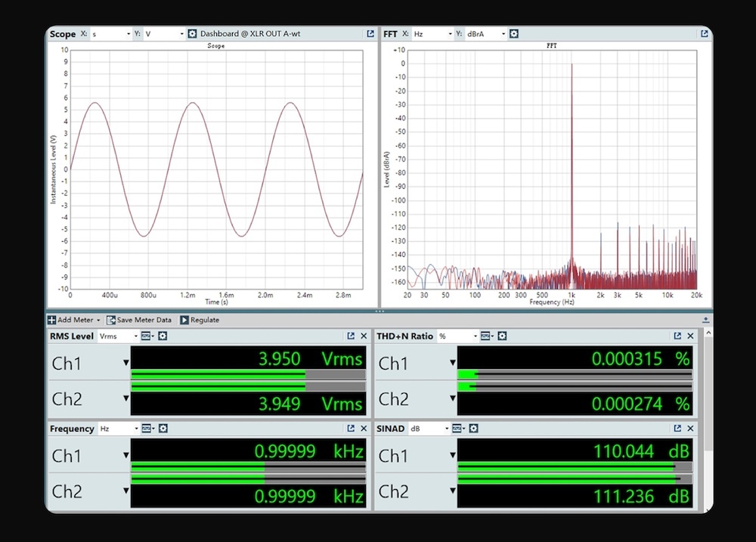Expand THD+N Ch2 channel arrow

tap(453, 398)
